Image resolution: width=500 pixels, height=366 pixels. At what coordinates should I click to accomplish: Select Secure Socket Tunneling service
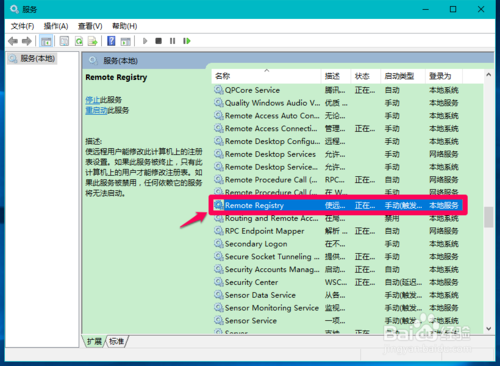click(x=337, y=257)
